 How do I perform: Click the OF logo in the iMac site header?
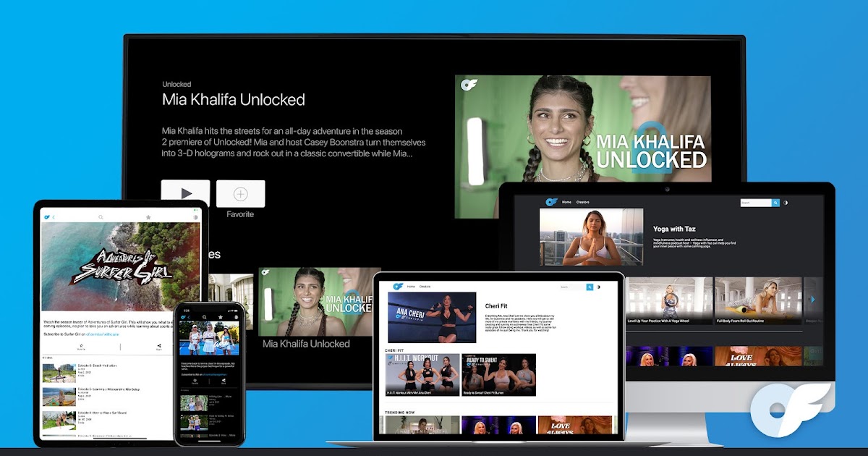pyautogui.click(x=551, y=202)
